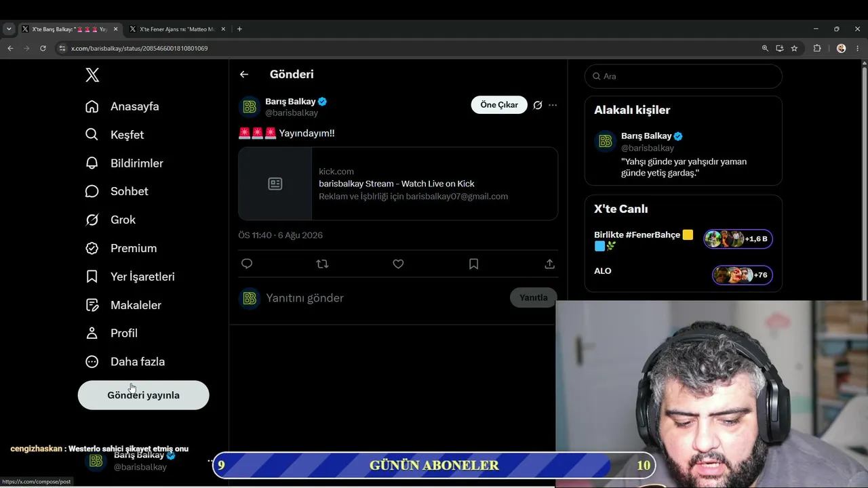
Task: Open Barış Balkay in Alakalı kişiler
Action: point(684,154)
